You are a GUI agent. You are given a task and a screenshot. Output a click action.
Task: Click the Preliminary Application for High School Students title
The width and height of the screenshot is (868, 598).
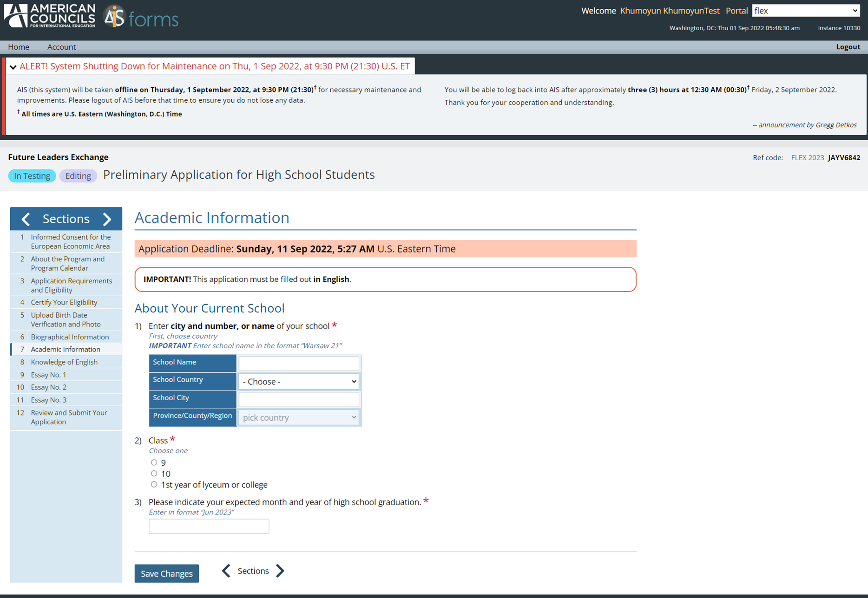pos(239,175)
